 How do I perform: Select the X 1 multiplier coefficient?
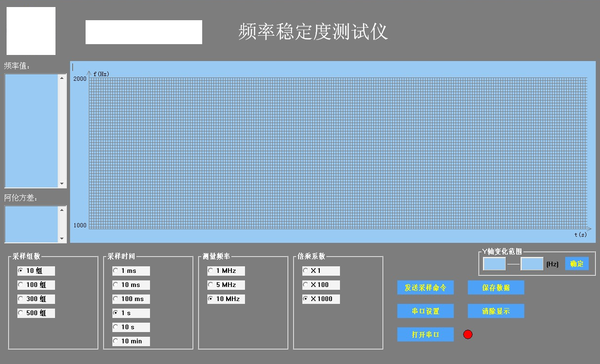(321, 271)
